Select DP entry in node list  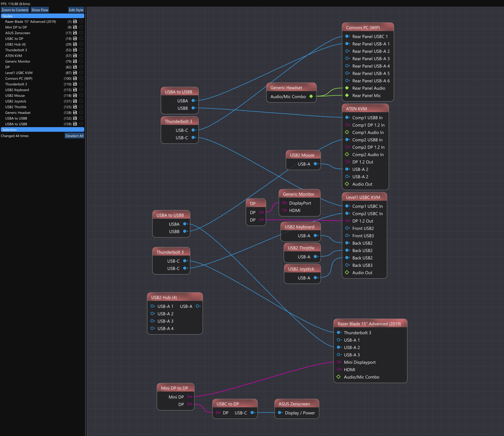[7, 67]
